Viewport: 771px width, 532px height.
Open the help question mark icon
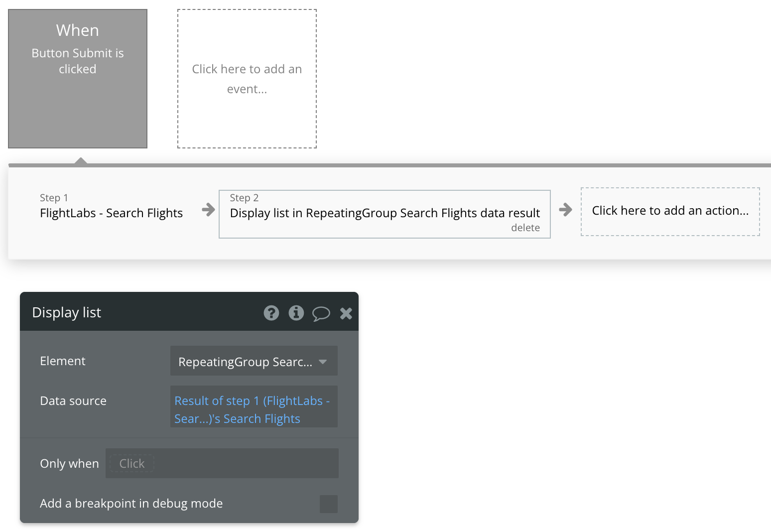click(x=271, y=313)
